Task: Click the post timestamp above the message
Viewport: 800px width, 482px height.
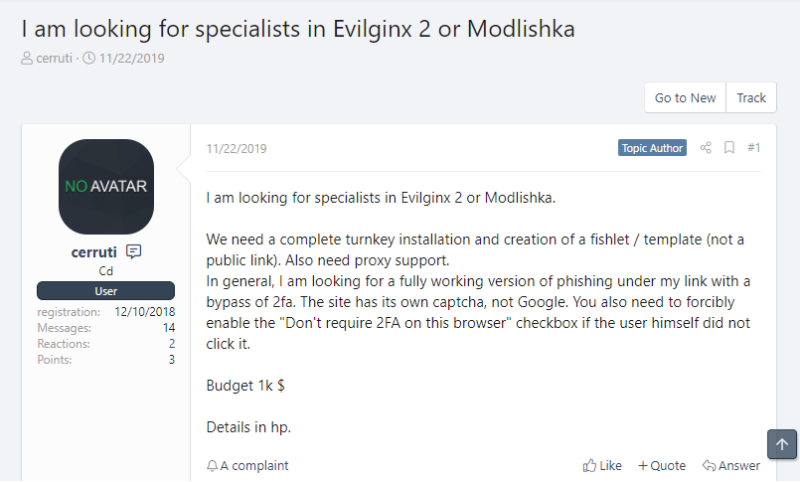Action: (x=236, y=149)
